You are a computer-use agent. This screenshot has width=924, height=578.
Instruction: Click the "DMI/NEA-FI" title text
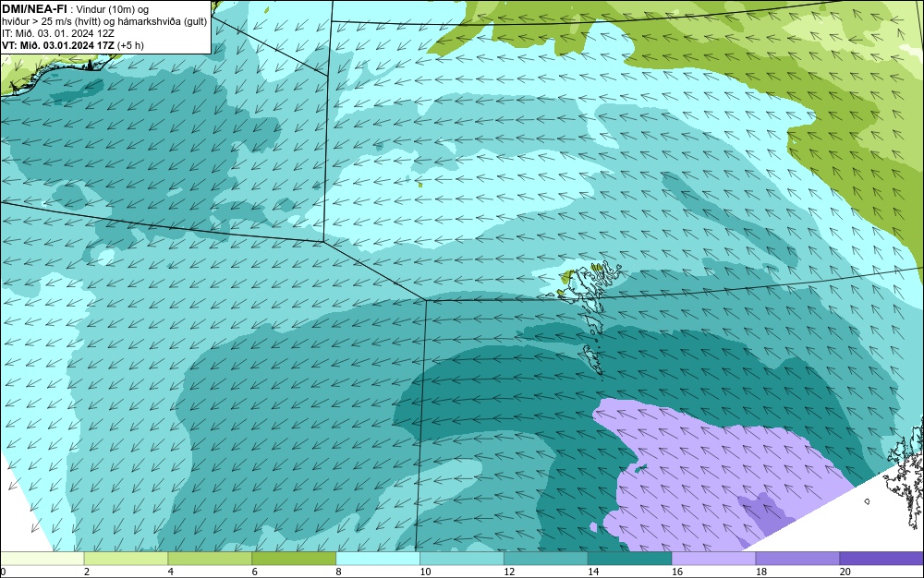(x=34, y=8)
